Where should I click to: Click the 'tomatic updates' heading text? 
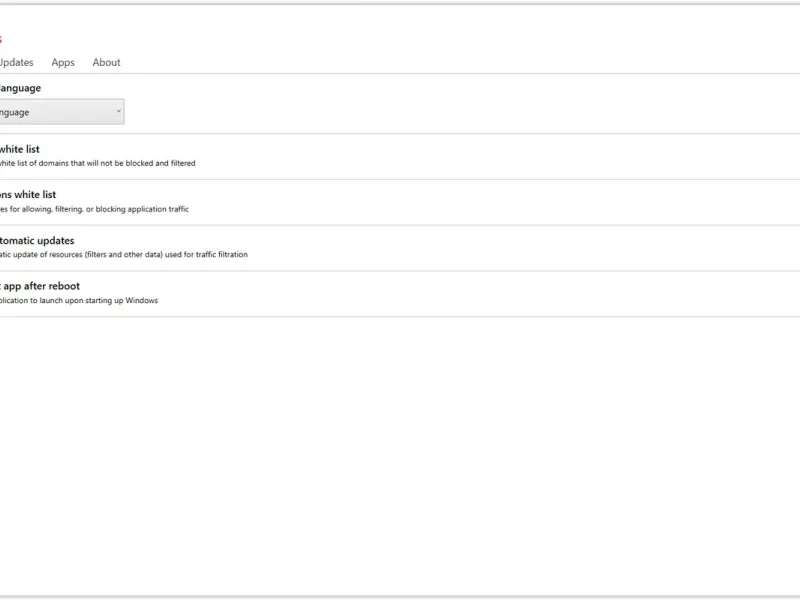click(37, 240)
